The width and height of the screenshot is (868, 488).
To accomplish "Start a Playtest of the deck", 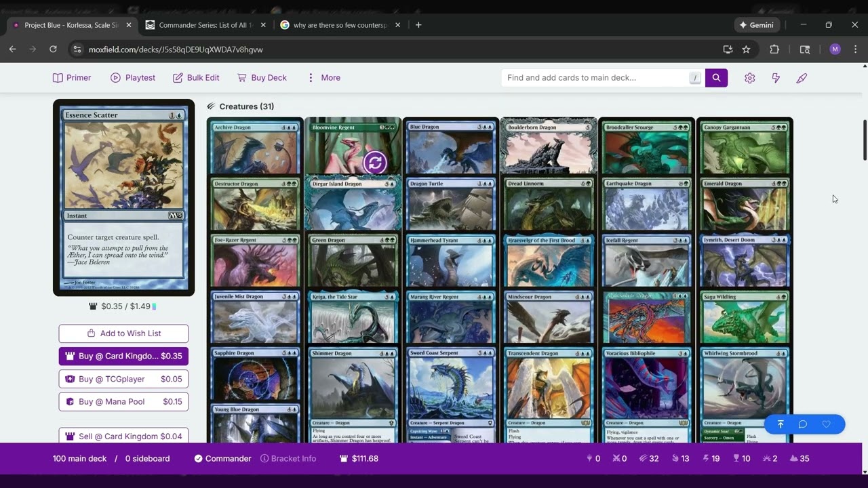I will tap(133, 78).
